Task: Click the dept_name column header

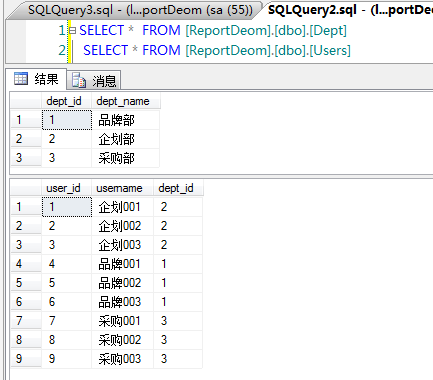Action: (x=126, y=101)
